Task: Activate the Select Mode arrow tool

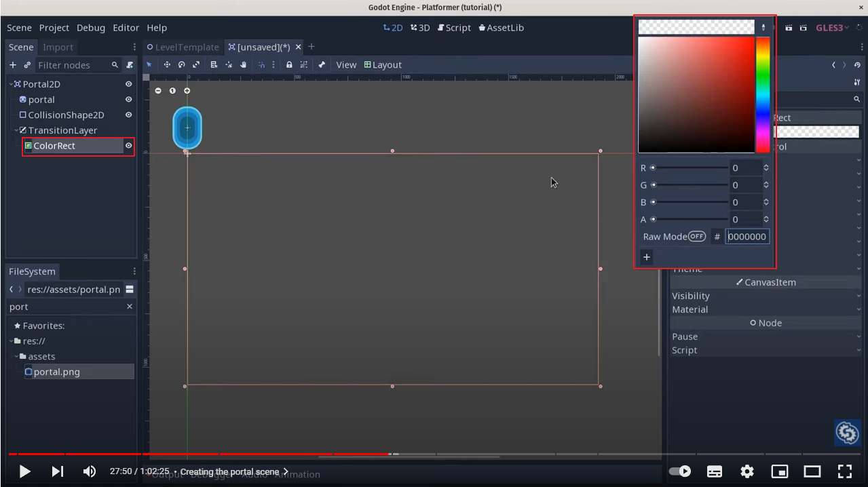Action: pos(149,64)
